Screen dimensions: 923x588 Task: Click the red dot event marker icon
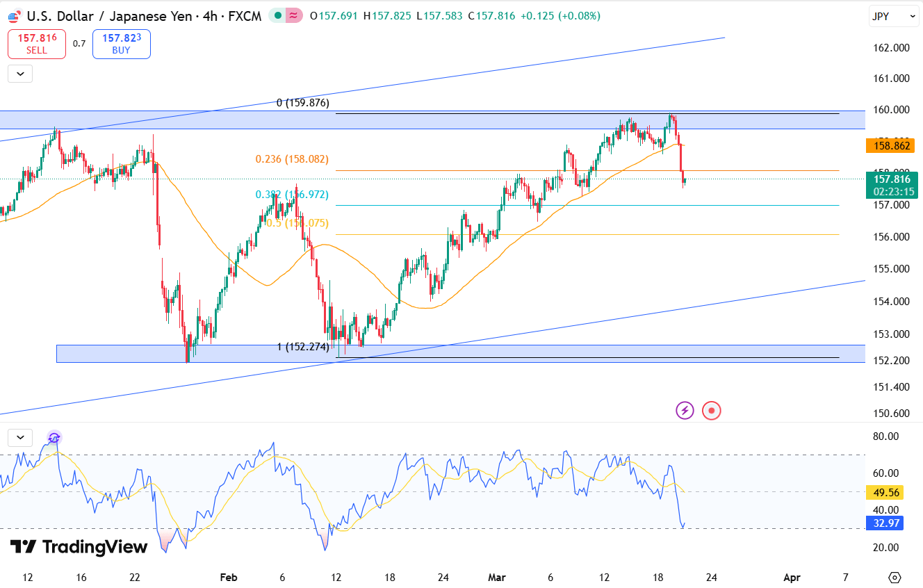(x=711, y=411)
